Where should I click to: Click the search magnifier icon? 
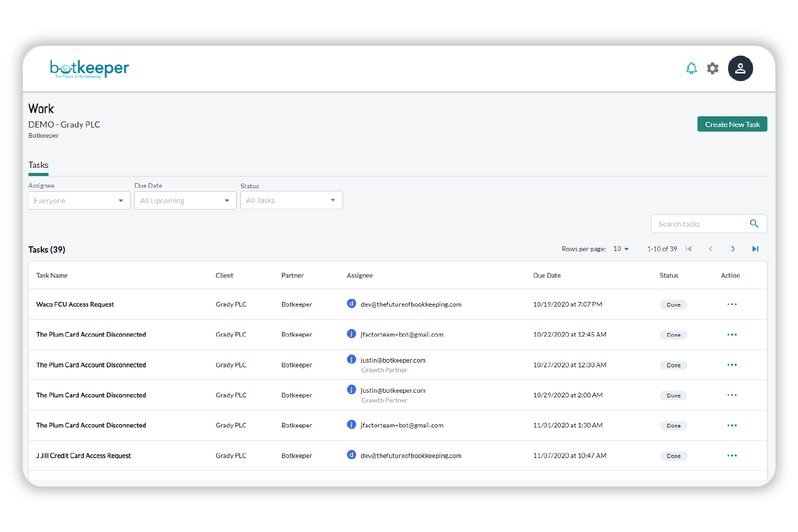point(754,224)
